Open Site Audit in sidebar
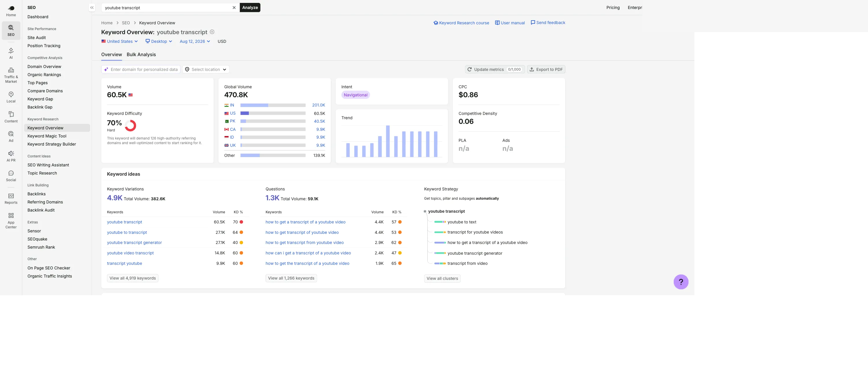This screenshot has width=868, height=369. tap(36, 38)
